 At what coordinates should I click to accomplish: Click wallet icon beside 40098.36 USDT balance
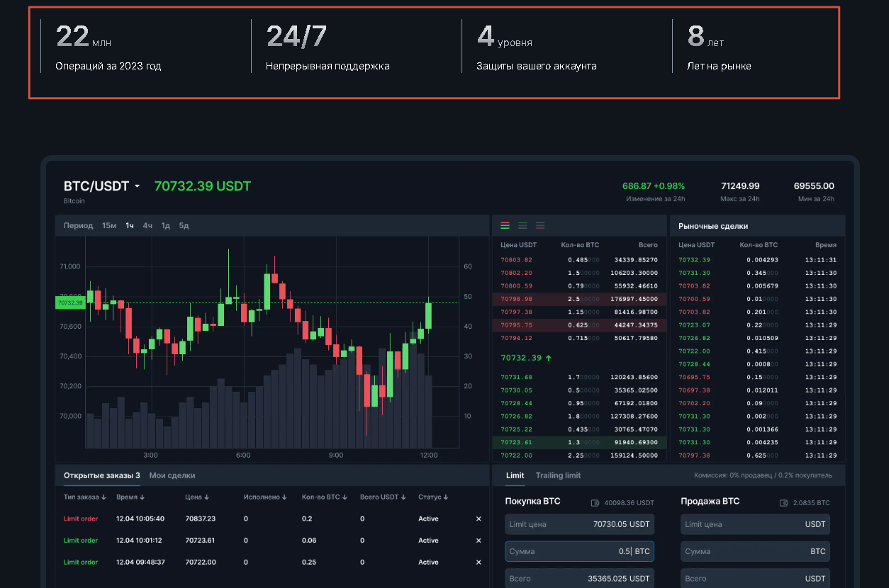[x=596, y=503]
